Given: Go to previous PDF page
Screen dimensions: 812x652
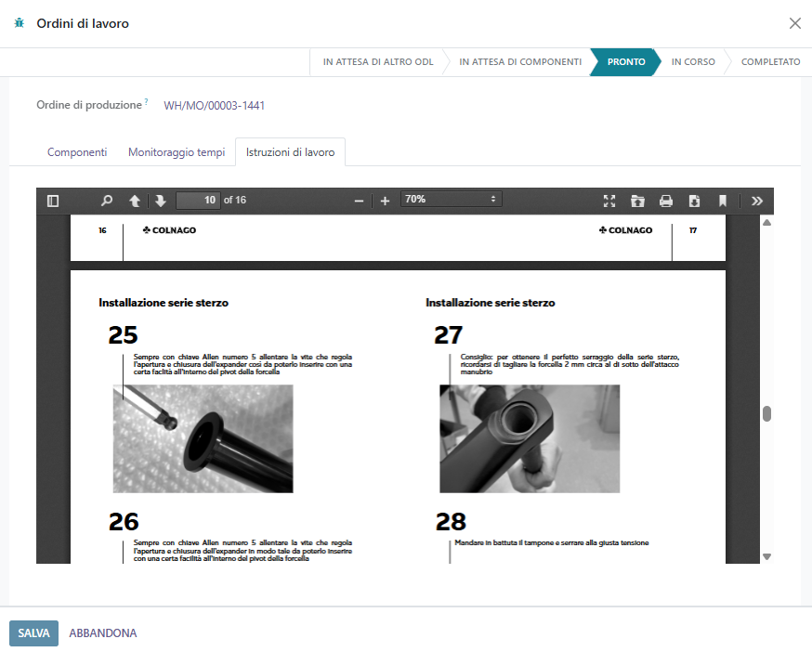Looking at the screenshot, I should pyautogui.click(x=135, y=201).
